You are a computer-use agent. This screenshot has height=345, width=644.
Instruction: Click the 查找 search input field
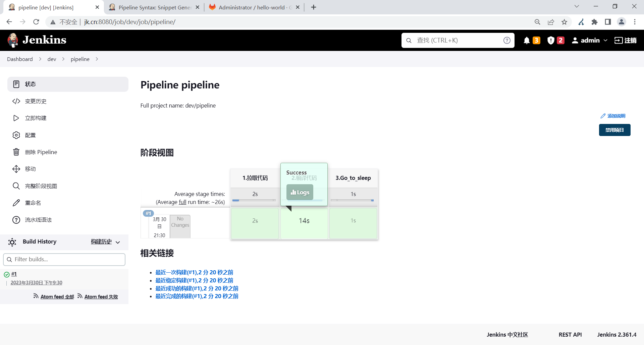(458, 41)
